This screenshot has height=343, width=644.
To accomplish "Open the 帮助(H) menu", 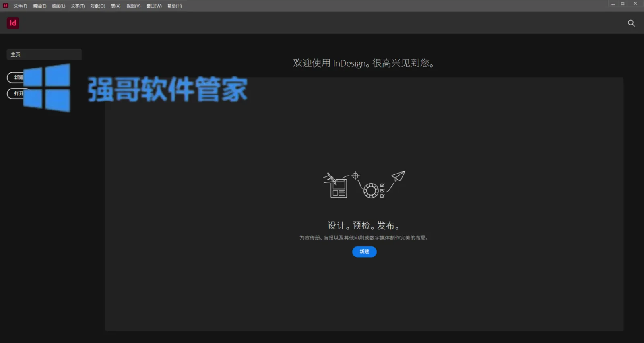I will (x=174, y=6).
